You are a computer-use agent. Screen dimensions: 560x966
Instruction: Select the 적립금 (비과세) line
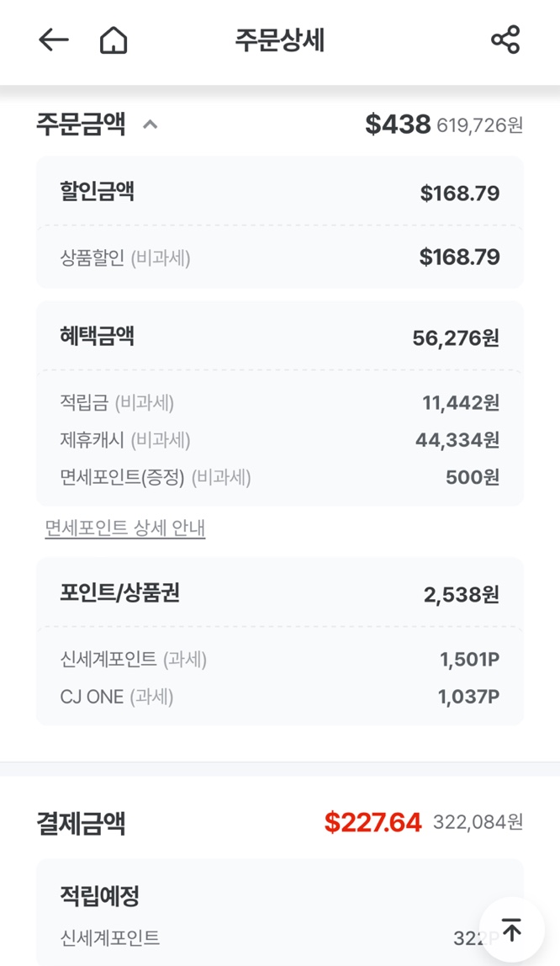[x=279, y=403]
